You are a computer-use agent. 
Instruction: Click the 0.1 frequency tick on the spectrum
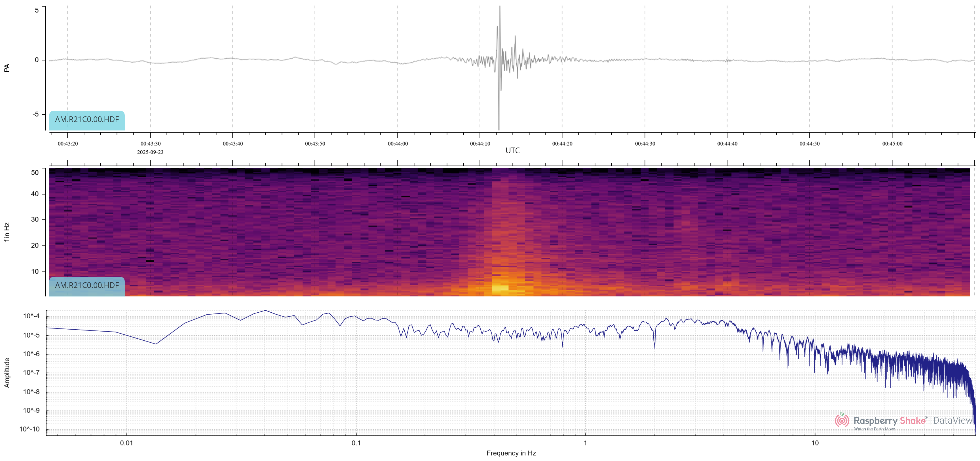tap(356, 443)
